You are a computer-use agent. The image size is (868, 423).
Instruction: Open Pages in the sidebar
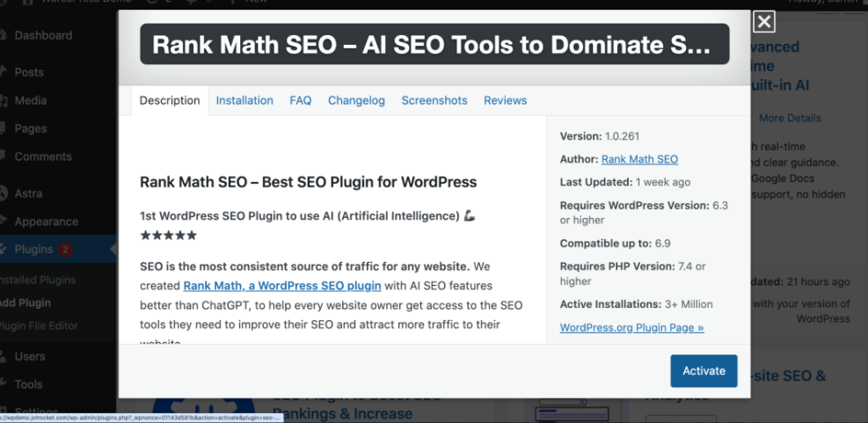(31, 128)
